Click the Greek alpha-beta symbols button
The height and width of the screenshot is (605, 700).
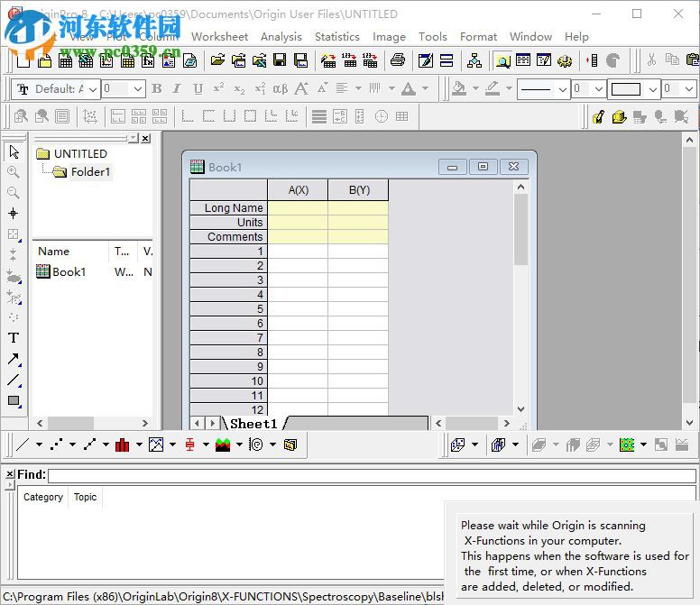[x=280, y=88]
